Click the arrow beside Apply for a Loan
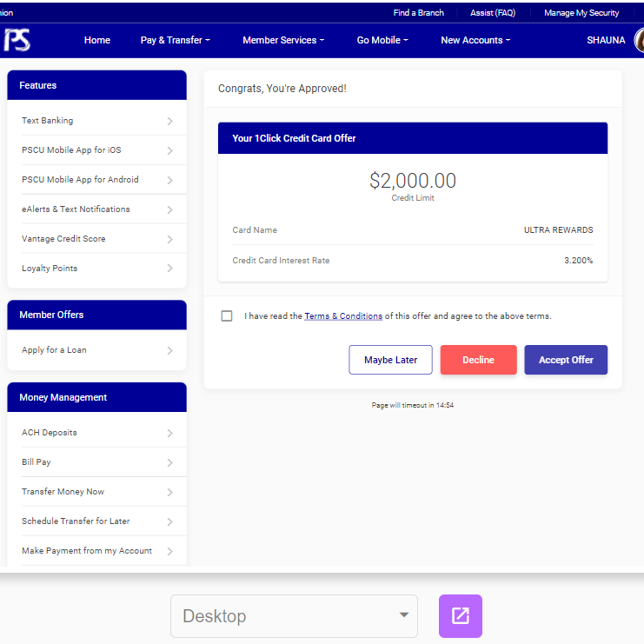Viewport: 644px width, 644px height. pos(169,351)
